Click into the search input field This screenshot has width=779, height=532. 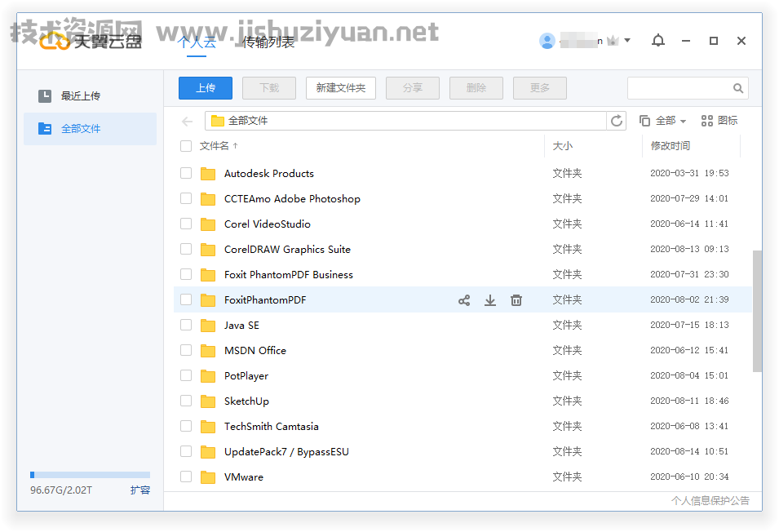tap(679, 88)
